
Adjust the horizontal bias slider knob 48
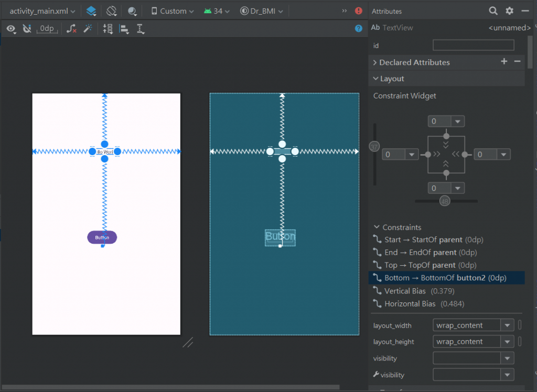445,201
